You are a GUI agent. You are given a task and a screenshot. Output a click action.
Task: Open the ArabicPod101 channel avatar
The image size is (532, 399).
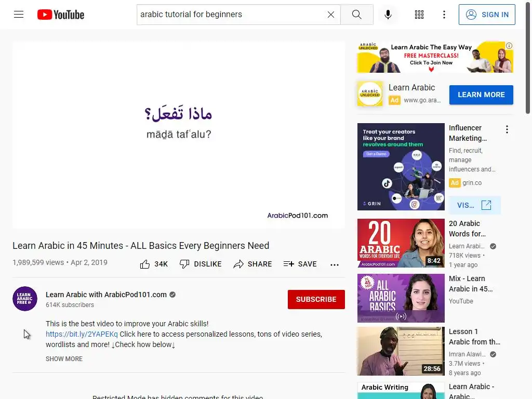click(x=25, y=299)
